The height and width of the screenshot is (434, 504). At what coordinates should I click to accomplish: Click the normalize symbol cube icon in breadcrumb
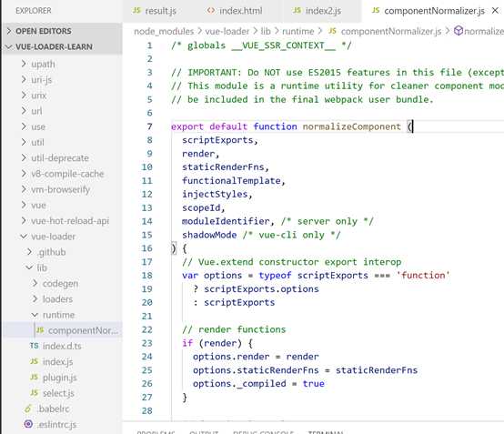pos(459,31)
